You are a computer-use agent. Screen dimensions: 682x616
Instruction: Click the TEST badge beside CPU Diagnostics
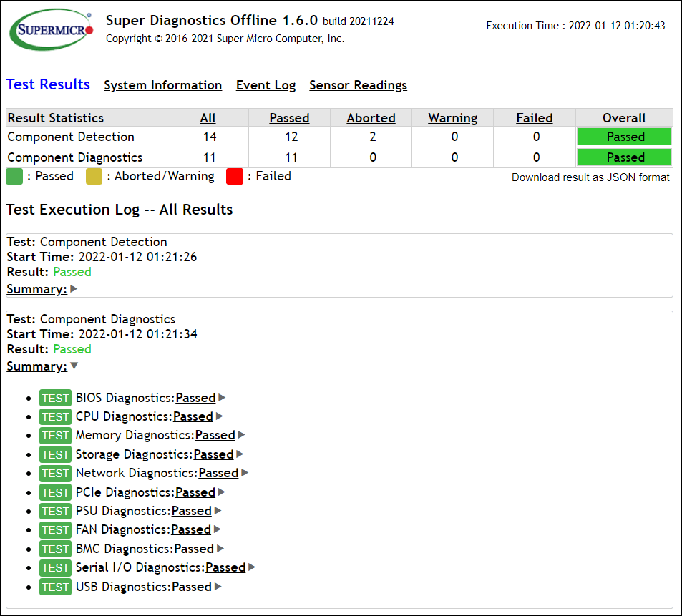[55, 417]
